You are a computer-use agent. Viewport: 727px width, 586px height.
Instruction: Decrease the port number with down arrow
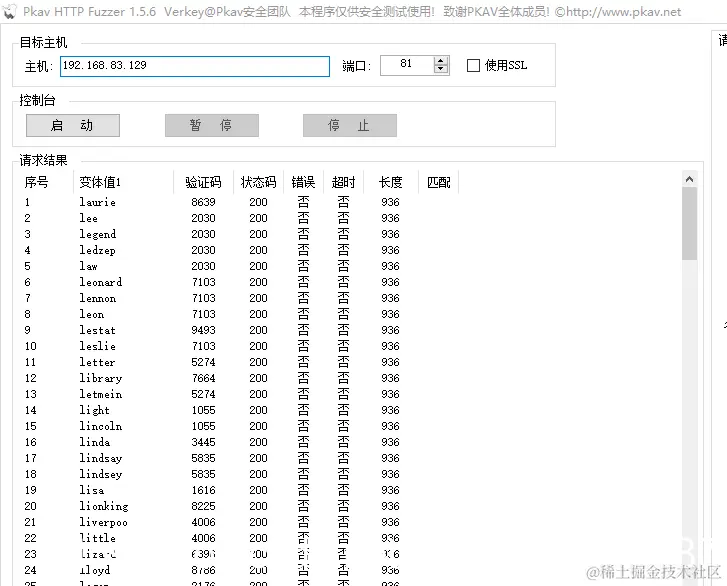(x=441, y=70)
